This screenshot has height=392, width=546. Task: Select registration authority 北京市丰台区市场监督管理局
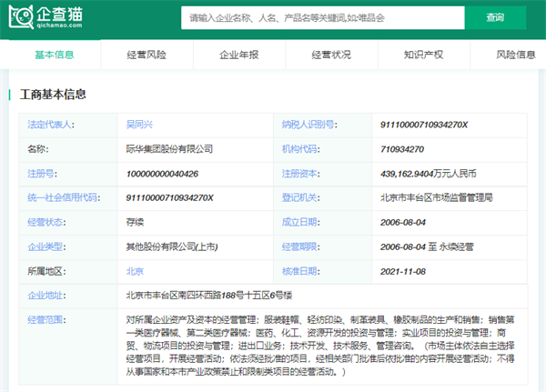pos(437,197)
